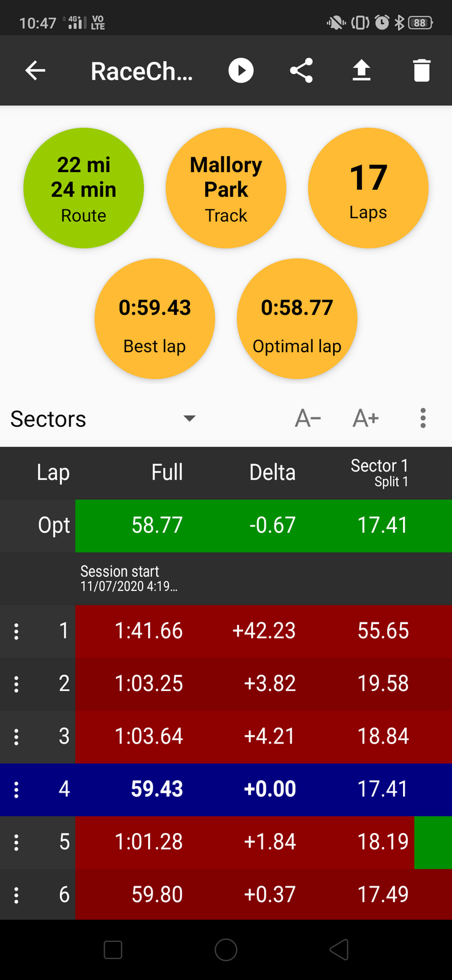Play the session replay
This screenshot has width=452, height=980.
pyautogui.click(x=241, y=71)
